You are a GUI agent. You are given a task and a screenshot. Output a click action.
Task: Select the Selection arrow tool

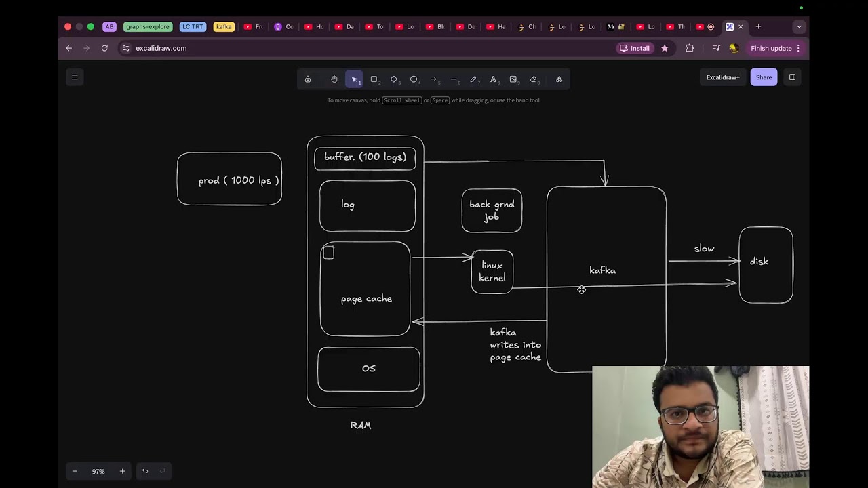pyautogui.click(x=354, y=79)
